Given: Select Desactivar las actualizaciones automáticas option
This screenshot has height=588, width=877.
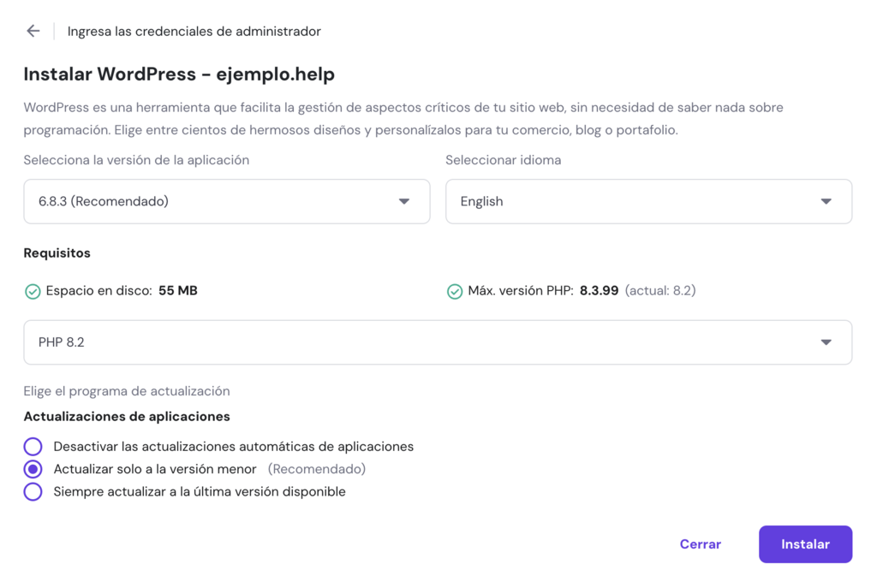Looking at the screenshot, I should coord(33,446).
